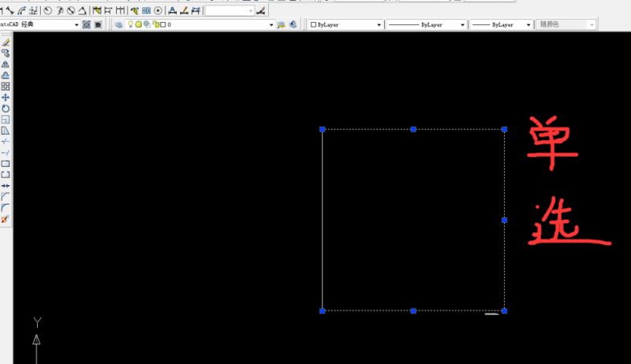The height and width of the screenshot is (364, 631).
Task: Open Layer Properties Manager
Action: tap(119, 24)
